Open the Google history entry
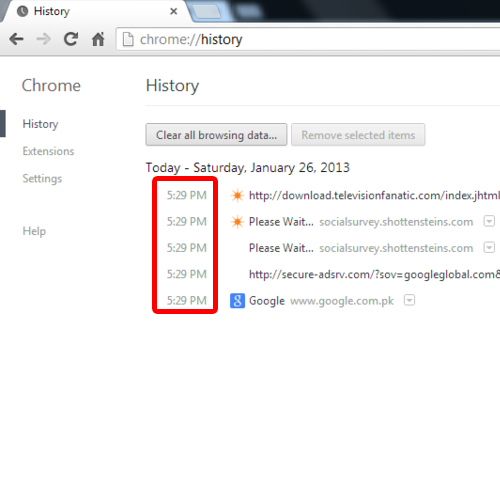 (267, 301)
